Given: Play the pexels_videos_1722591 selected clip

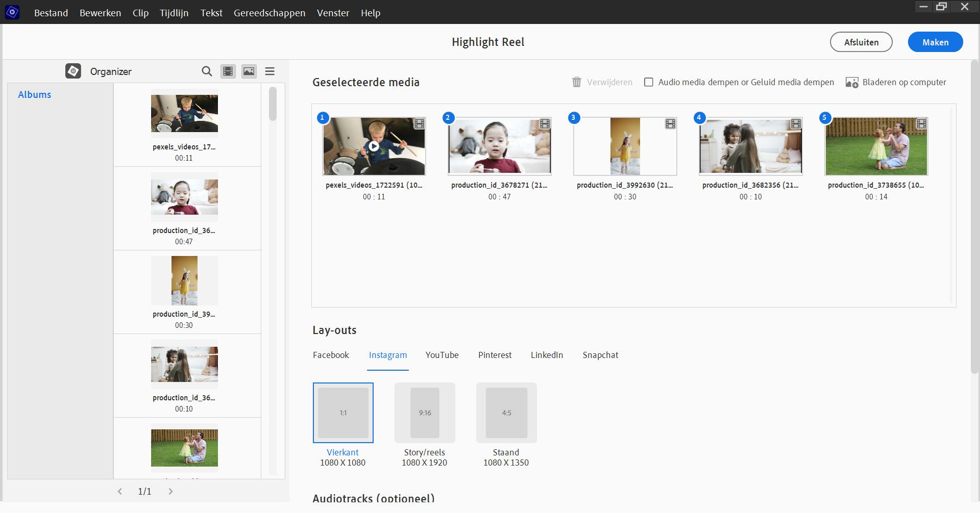Looking at the screenshot, I should coord(374,146).
